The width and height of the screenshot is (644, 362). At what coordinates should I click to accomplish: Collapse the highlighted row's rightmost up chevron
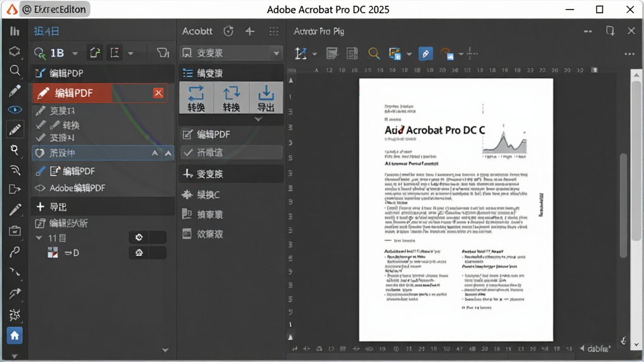(x=168, y=153)
